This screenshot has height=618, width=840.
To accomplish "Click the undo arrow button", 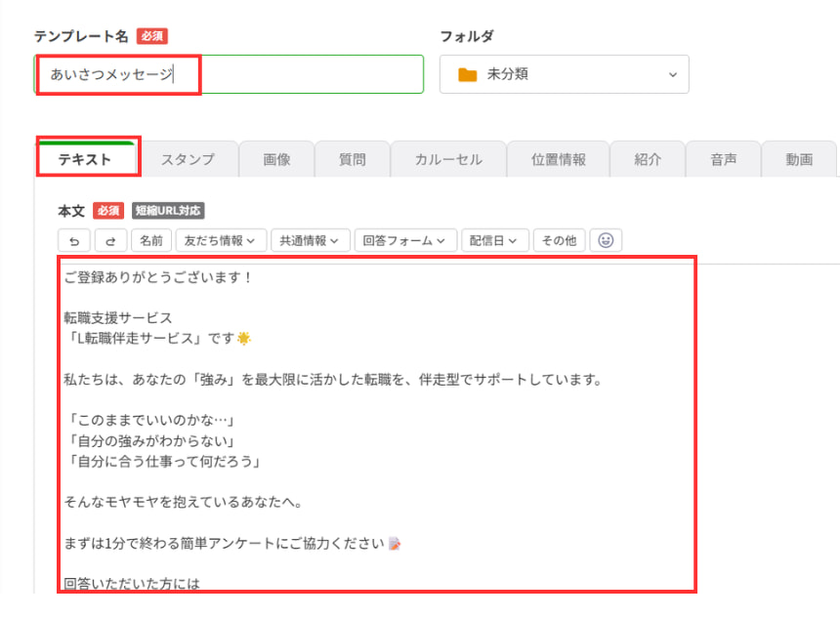I will coord(74,241).
